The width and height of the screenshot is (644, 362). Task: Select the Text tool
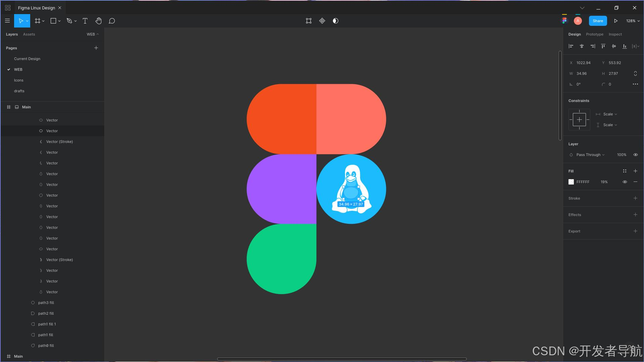pyautogui.click(x=85, y=21)
